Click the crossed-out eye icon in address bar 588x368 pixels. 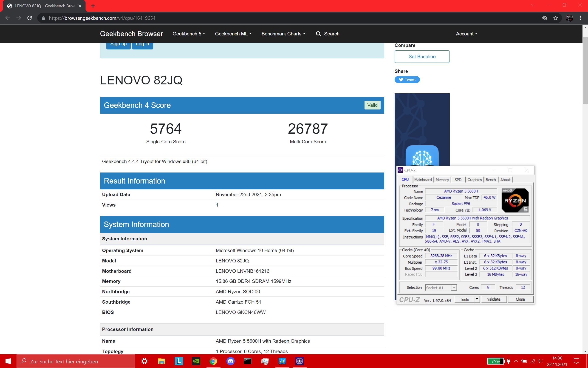click(545, 18)
